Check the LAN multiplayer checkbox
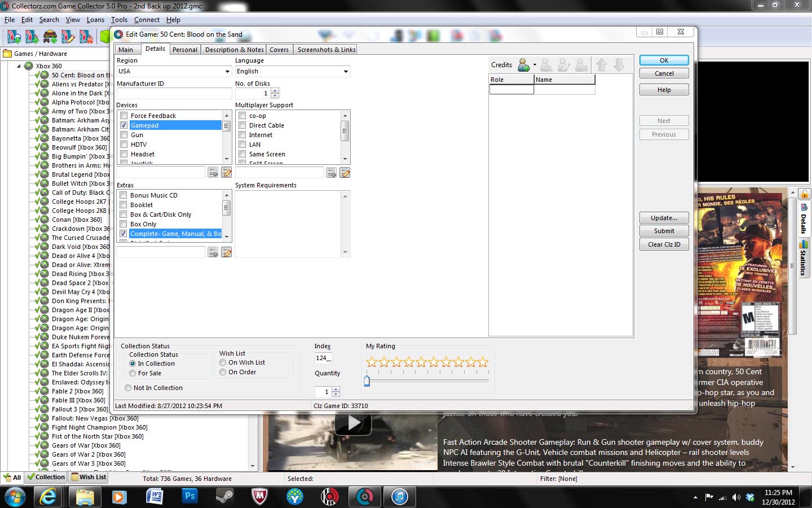812x508 pixels. 242,144
